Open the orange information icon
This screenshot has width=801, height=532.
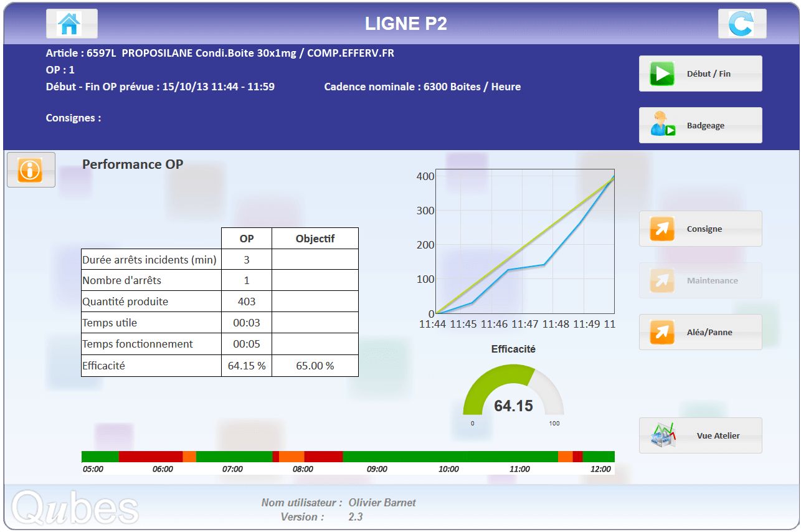click(x=31, y=170)
